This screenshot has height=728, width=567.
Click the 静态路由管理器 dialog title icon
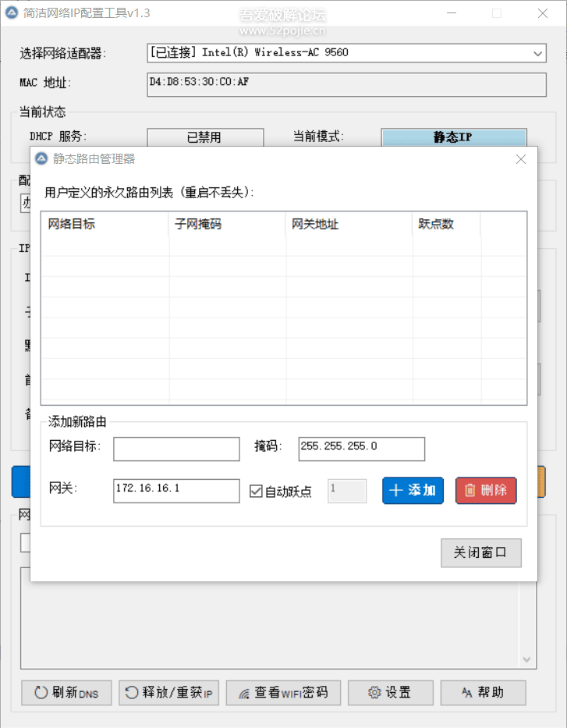coord(41,158)
